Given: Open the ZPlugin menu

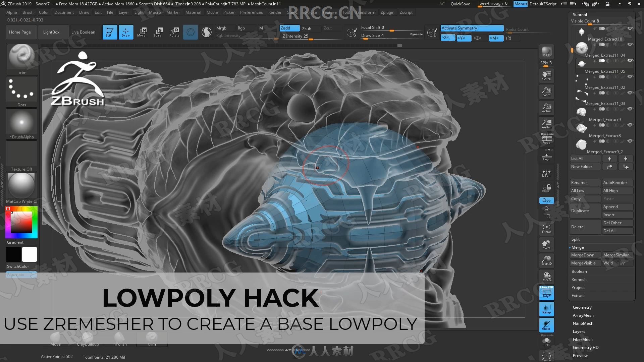Looking at the screenshot, I should [x=387, y=12].
